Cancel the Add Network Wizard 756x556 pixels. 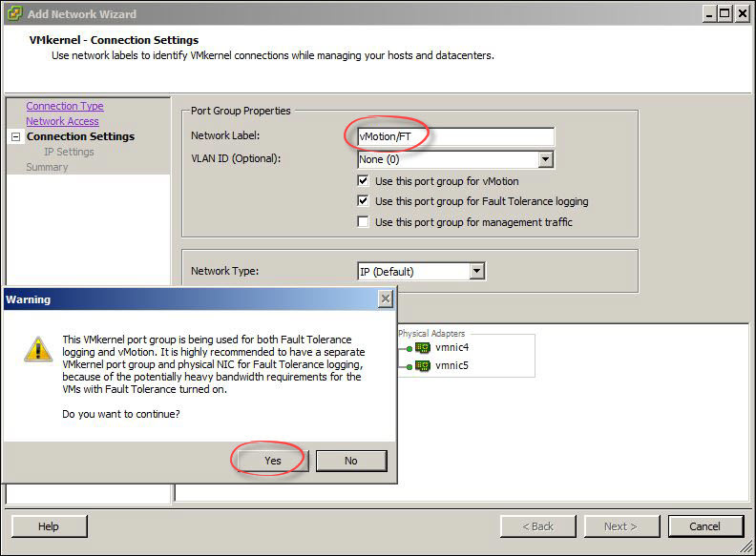(x=704, y=526)
